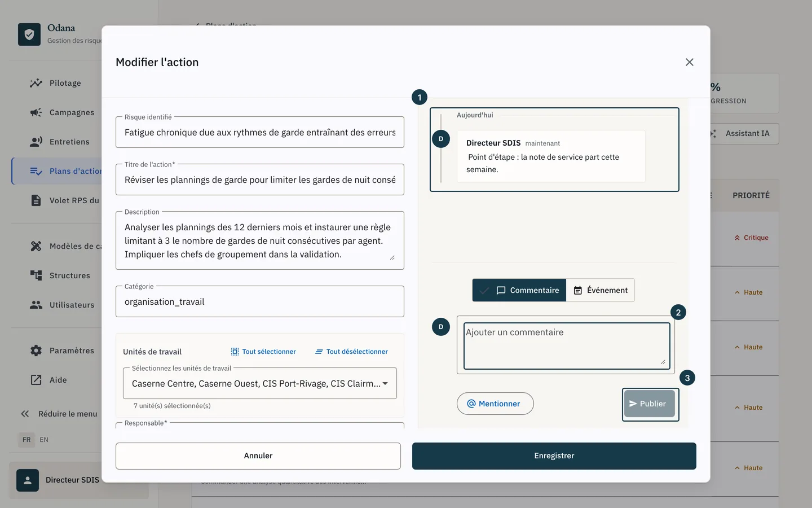Click the D avatar beside the comment box
The width and height of the screenshot is (812, 508).
click(x=441, y=327)
